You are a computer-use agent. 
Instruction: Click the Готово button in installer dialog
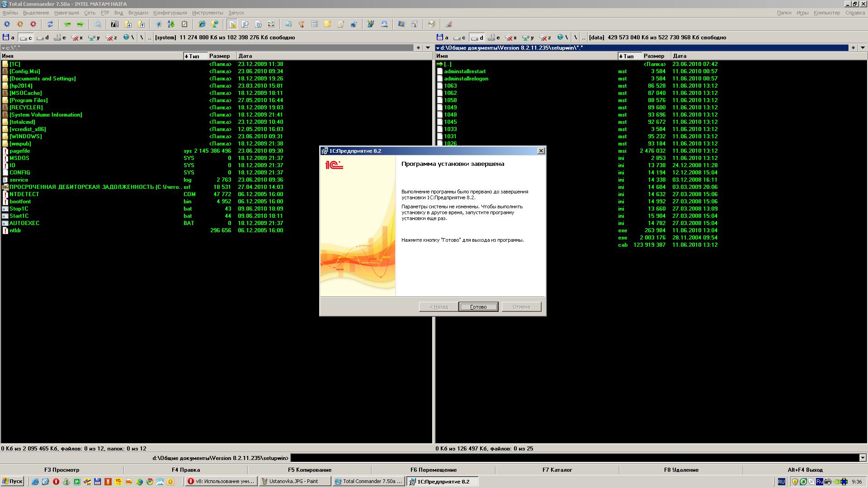(x=478, y=307)
